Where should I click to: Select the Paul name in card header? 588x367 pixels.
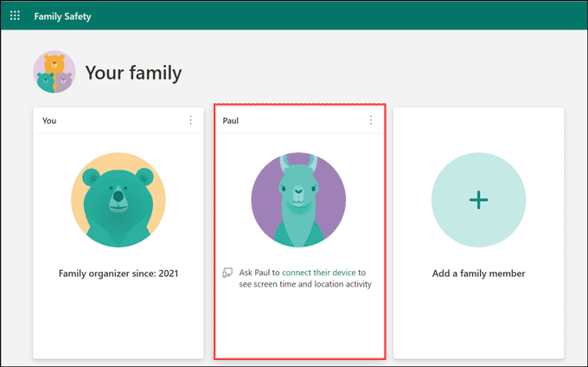(231, 120)
